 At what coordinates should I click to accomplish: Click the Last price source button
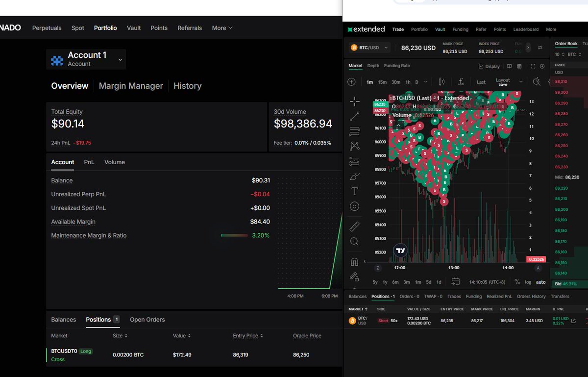point(481,82)
